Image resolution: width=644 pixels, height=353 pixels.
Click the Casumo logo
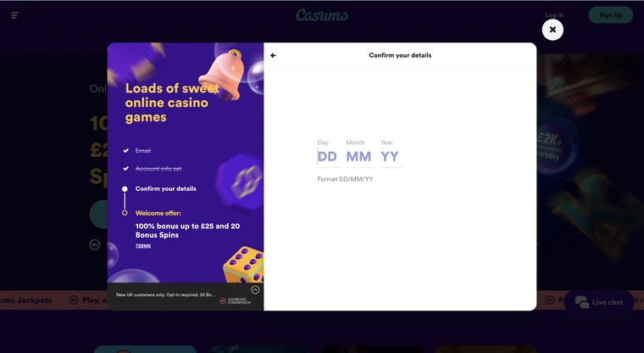[x=322, y=15]
